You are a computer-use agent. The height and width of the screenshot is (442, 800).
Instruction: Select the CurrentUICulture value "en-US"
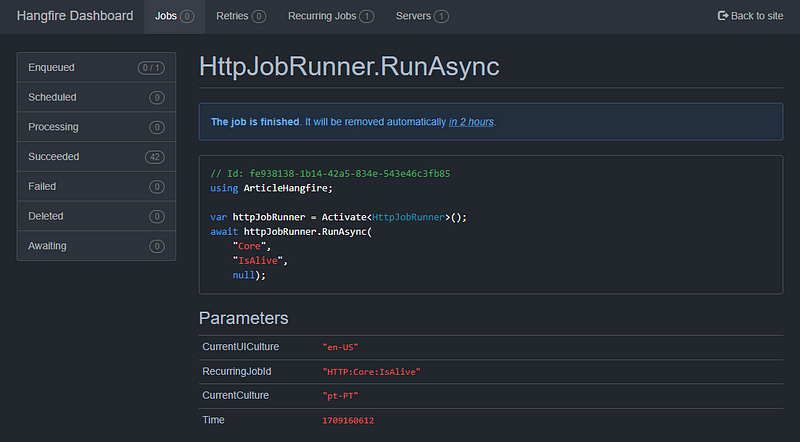tap(340, 347)
